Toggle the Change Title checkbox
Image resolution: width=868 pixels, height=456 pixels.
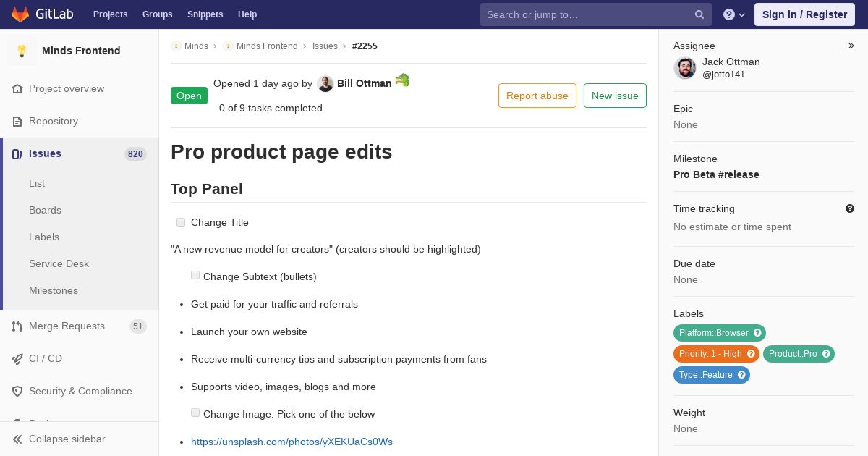point(181,222)
